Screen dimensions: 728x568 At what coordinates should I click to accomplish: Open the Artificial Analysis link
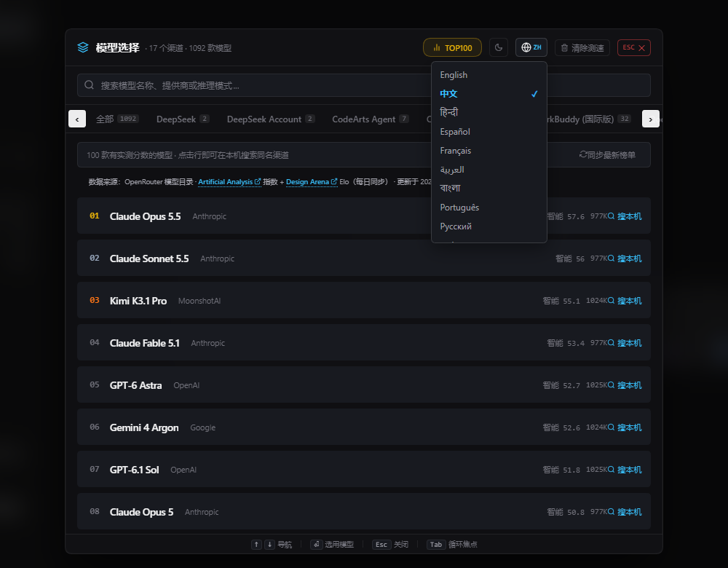tap(229, 181)
